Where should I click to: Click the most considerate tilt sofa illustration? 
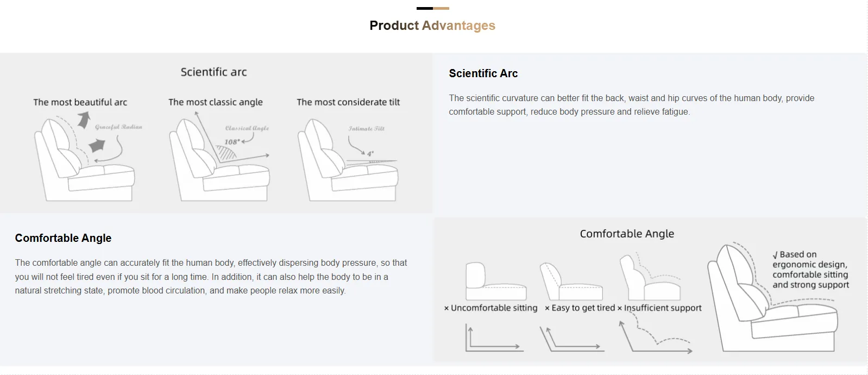click(348, 160)
